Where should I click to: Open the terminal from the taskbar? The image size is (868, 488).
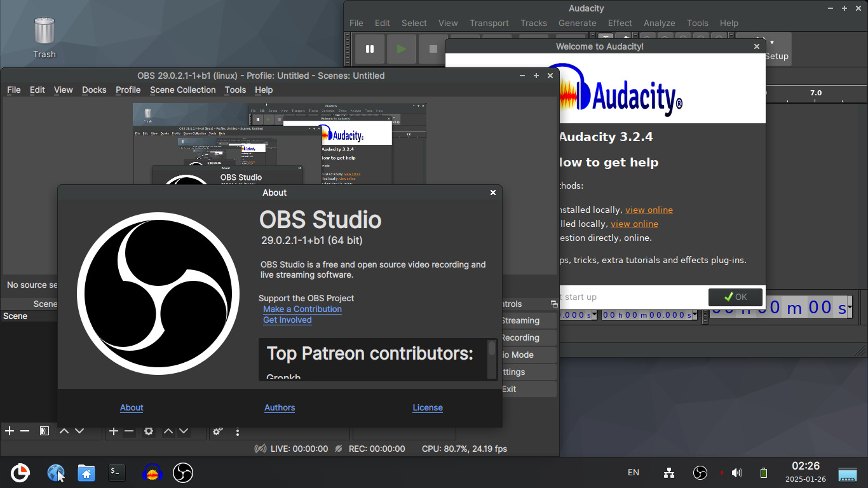click(x=116, y=472)
